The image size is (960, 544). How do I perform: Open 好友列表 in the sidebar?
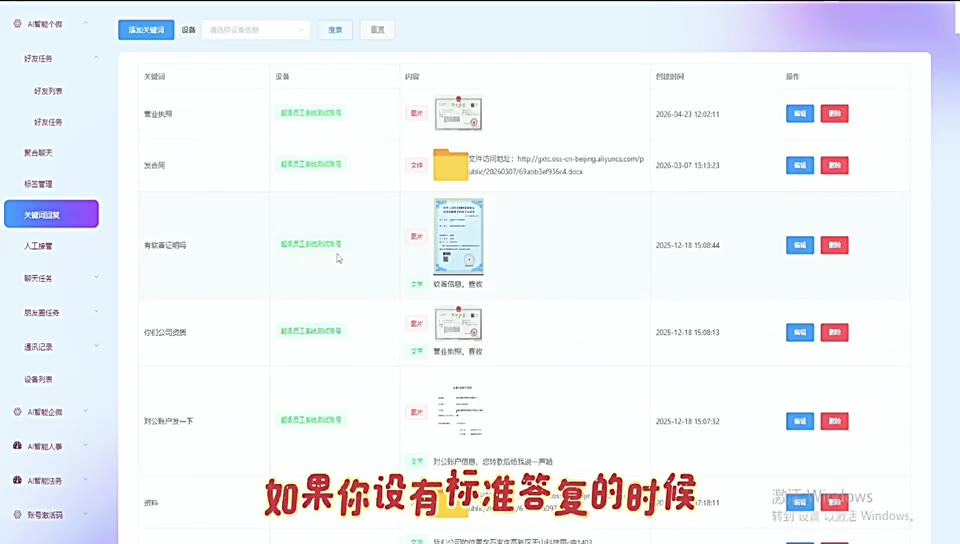click(x=48, y=91)
